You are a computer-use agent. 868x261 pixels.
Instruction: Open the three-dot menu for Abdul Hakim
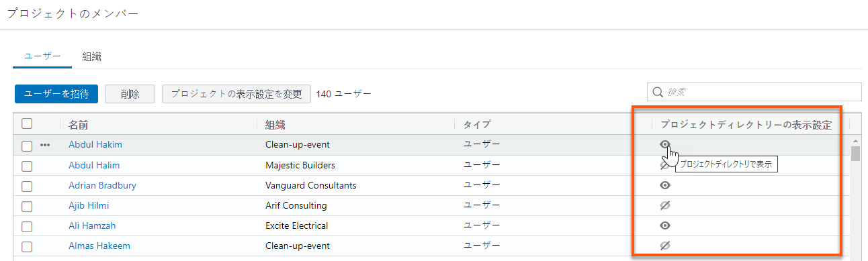(x=46, y=145)
